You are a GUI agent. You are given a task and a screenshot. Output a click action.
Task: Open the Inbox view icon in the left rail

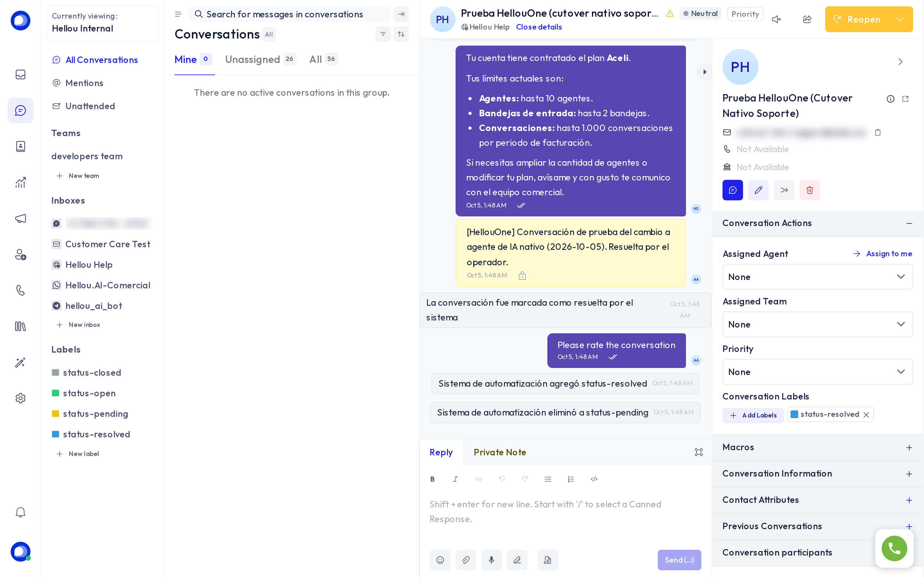(20, 74)
